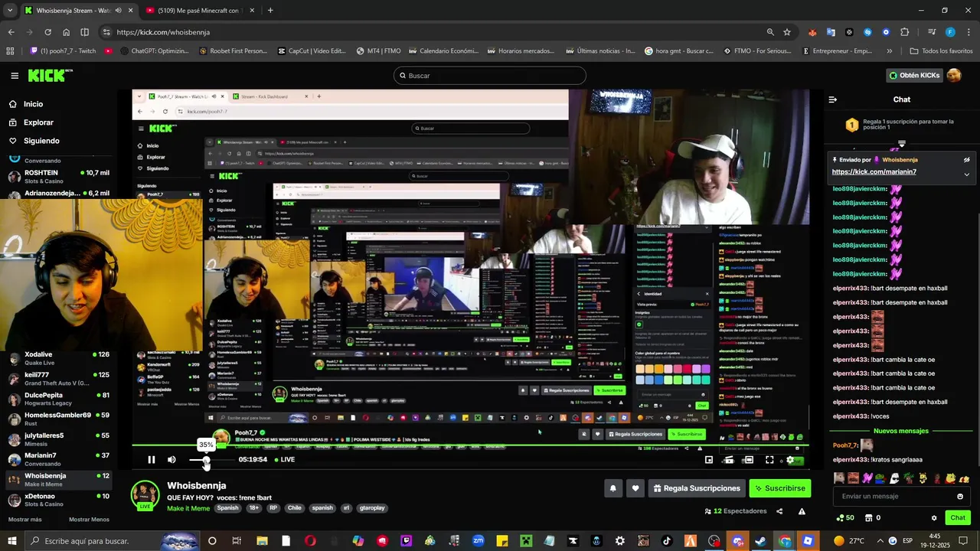Screen dimensions: 980x551
Task: Click the Make it Meme category link
Action: point(188,508)
